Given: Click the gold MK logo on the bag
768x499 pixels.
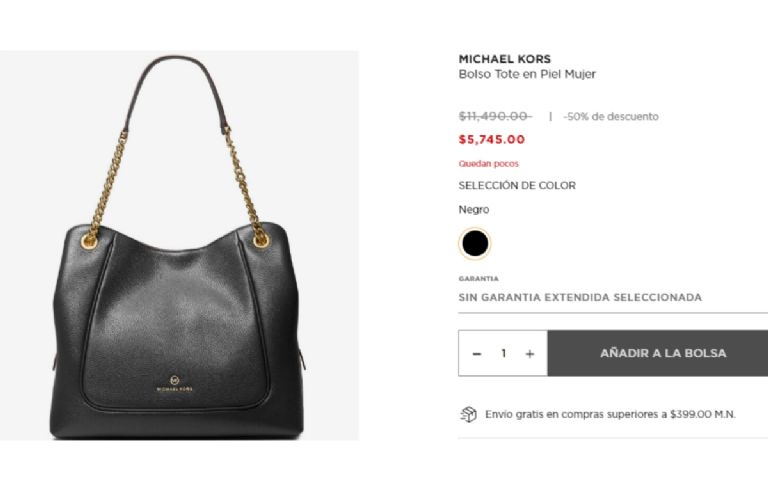Looking at the screenshot, I should pos(174,383).
